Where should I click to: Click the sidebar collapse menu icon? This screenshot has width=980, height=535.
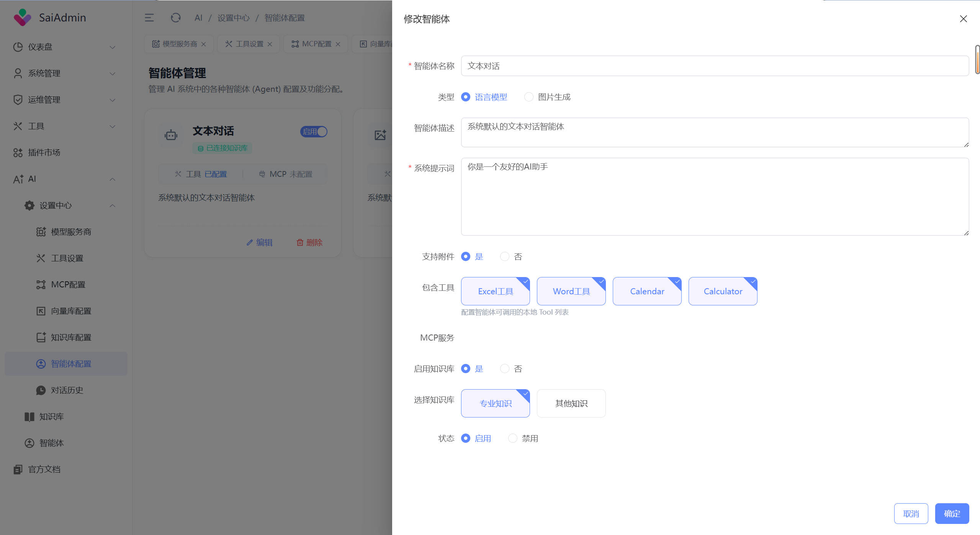[149, 18]
